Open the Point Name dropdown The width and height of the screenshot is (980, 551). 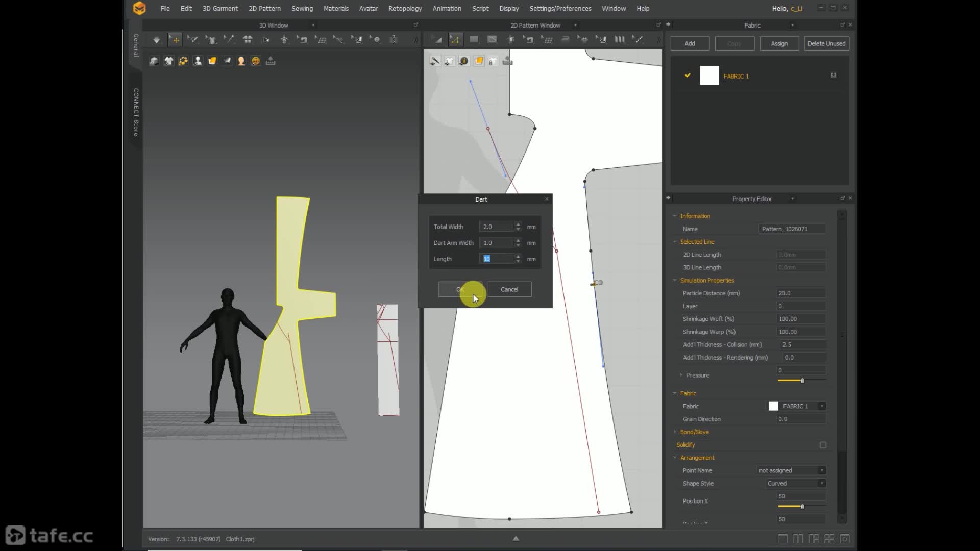822,470
